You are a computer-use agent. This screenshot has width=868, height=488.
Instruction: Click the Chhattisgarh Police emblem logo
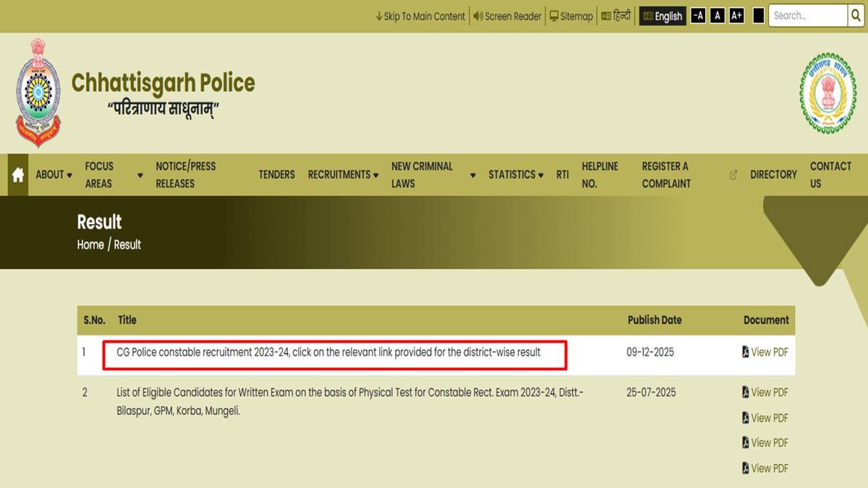pos(38,93)
